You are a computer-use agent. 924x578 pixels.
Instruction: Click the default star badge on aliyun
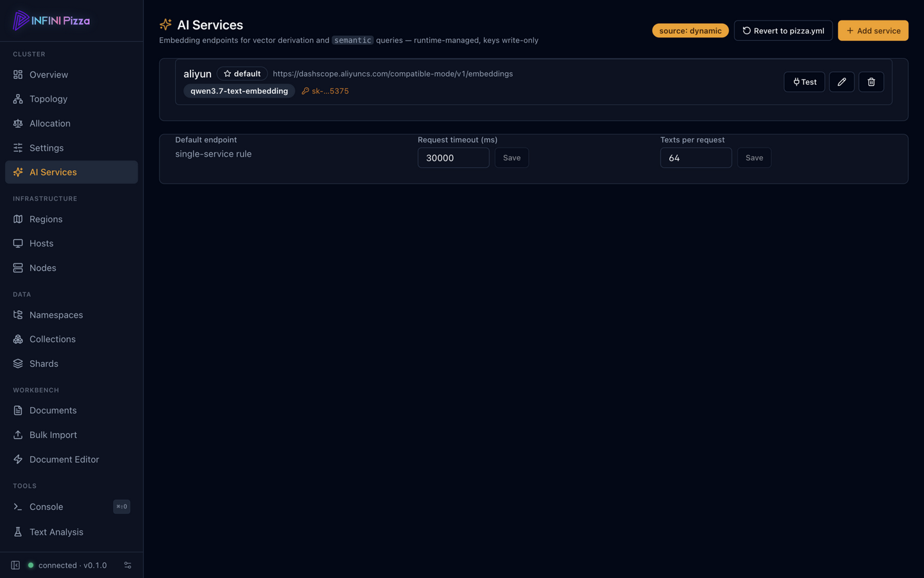point(242,74)
